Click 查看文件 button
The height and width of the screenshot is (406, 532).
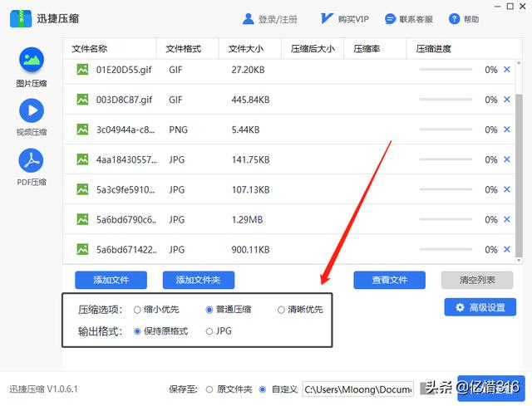coord(389,280)
